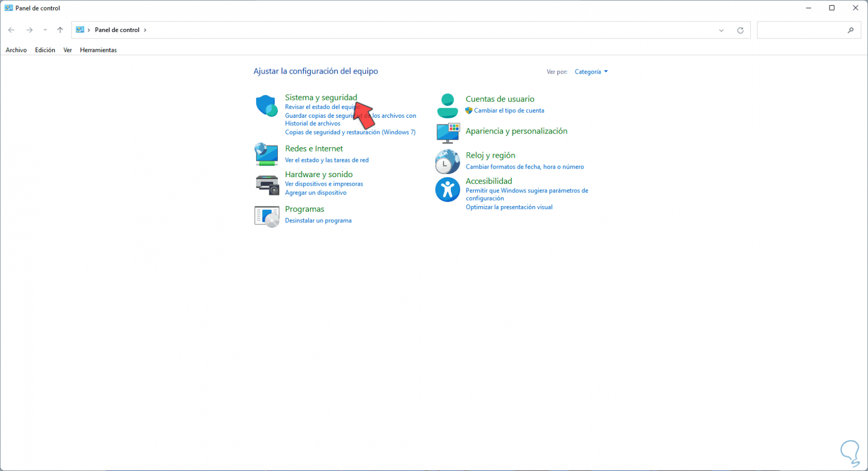Open the Herramientas menu
The height and width of the screenshot is (471, 868).
[x=98, y=50]
